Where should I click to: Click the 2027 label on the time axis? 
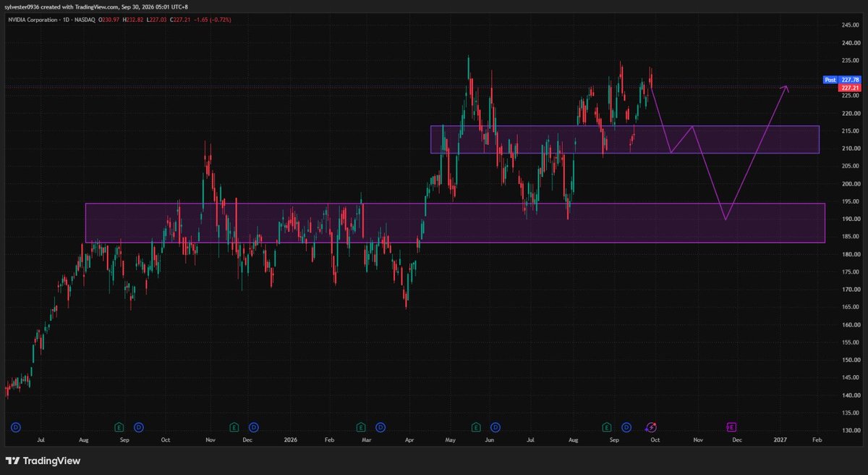coord(780,440)
